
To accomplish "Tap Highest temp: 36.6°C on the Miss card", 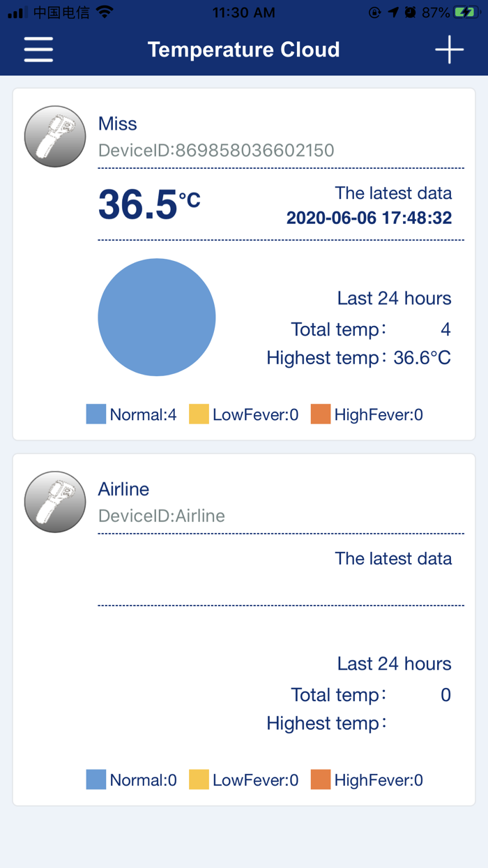I will 358,357.
